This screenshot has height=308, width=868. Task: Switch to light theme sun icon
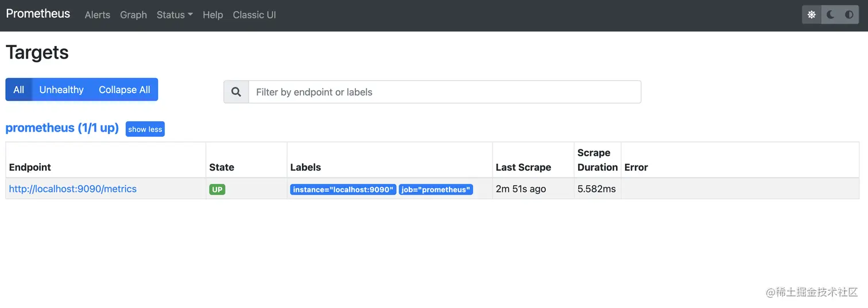812,15
